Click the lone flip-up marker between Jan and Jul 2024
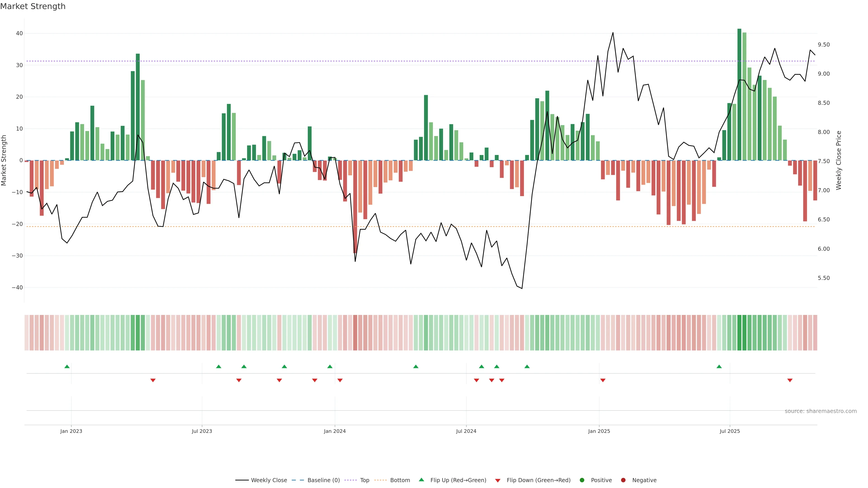The height and width of the screenshot is (488, 868). click(416, 366)
